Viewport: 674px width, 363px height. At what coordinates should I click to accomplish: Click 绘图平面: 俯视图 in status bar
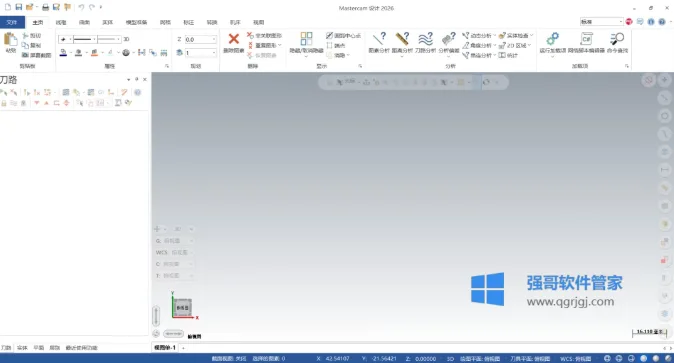[x=480, y=358]
